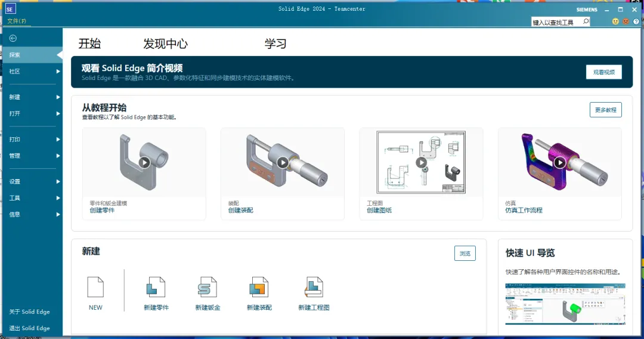Click the 观看 Solid Edge 简介视频 heading
Image resolution: width=644 pixels, height=339 pixels.
tap(132, 68)
